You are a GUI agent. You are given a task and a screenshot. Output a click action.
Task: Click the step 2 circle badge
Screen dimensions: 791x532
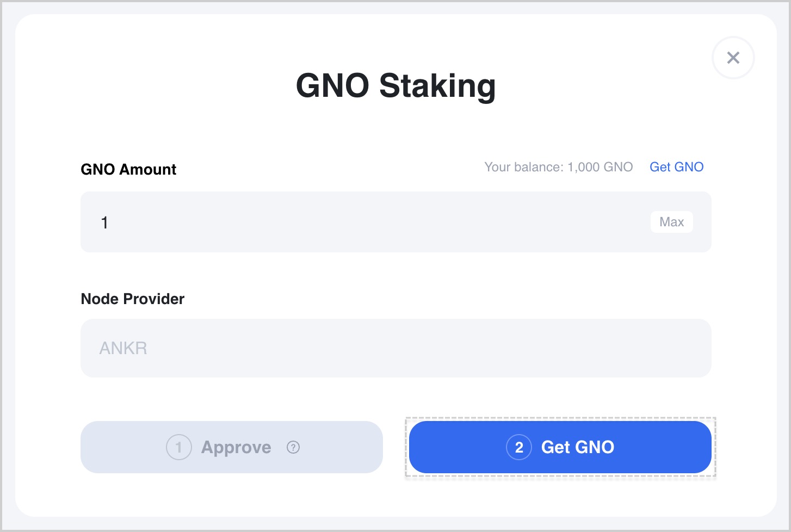pyautogui.click(x=519, y=447)
